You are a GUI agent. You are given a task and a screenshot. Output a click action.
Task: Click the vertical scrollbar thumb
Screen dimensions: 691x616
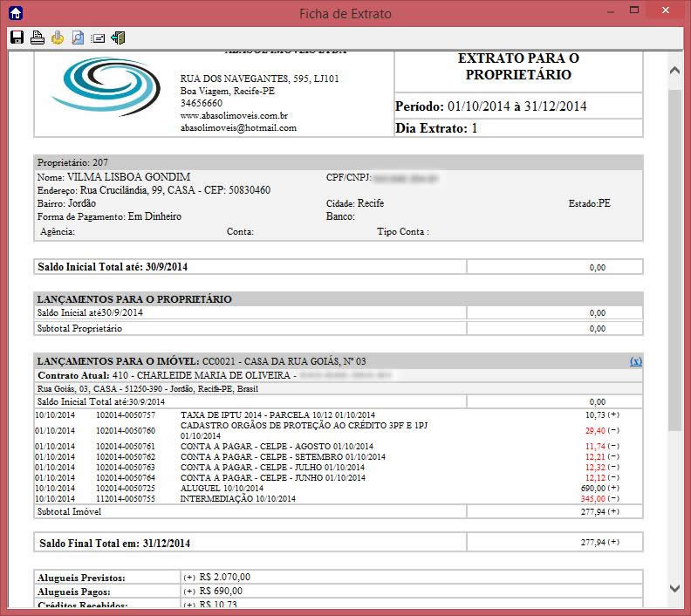pos(674,262)
